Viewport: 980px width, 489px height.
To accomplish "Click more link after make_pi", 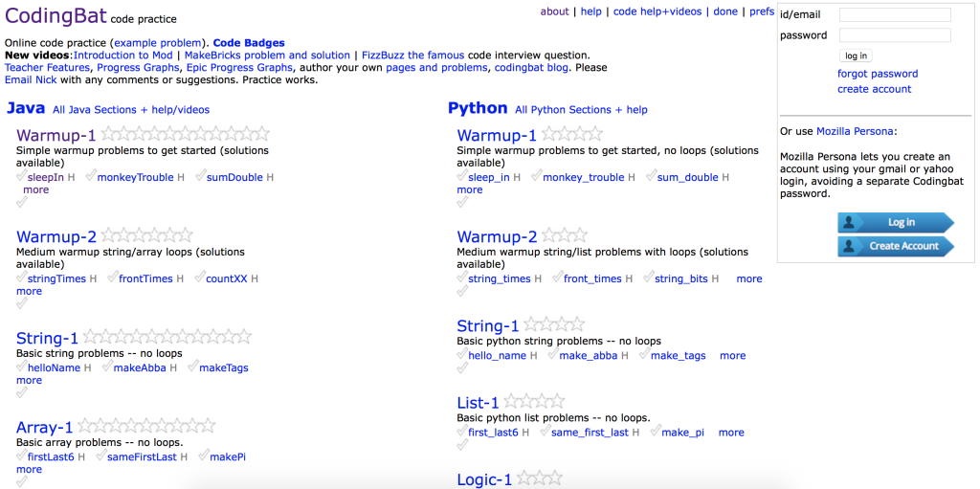I will [x=731, y=433].
